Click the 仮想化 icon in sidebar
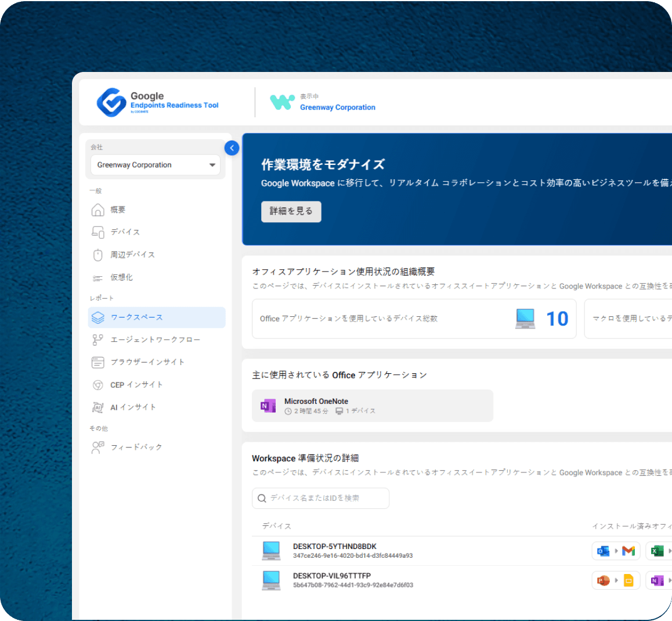Viewport: 672px width, 621px height. pos(97,278)
